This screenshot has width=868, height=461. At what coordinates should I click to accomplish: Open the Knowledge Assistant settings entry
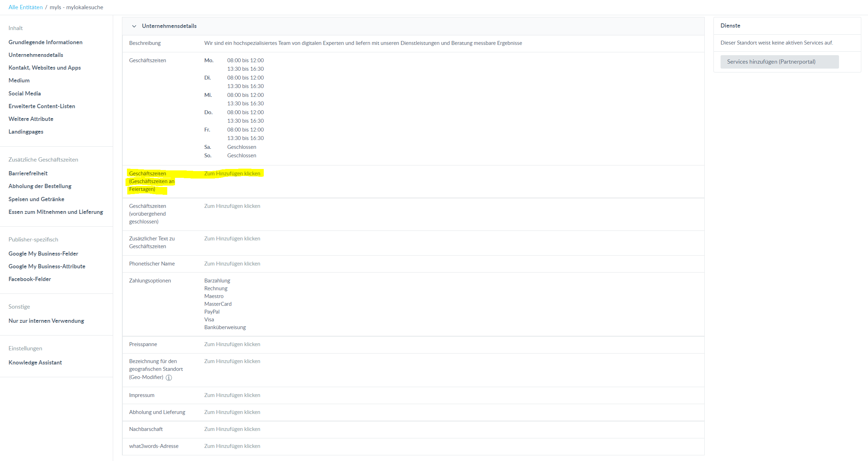coord(35,362)
